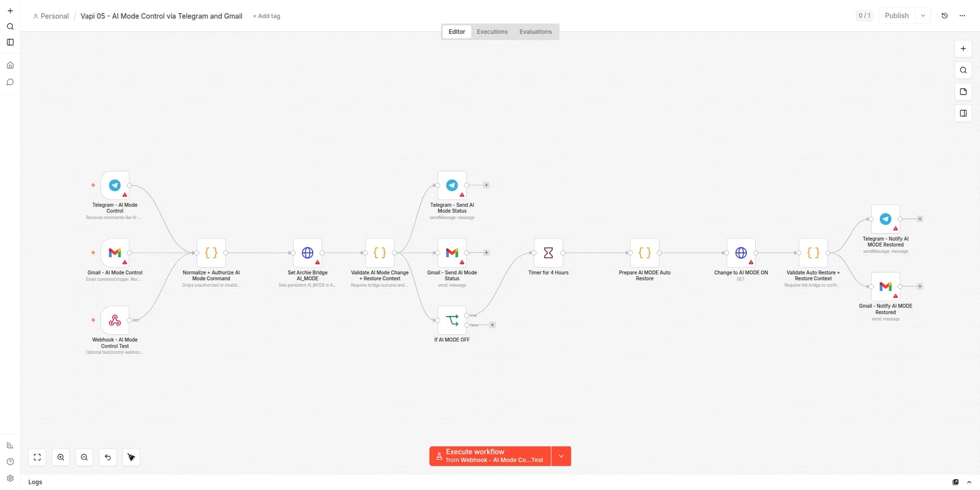Expand the Logs panel chevron
Screen dimensions: 980x490
click(x=969, y=482)
